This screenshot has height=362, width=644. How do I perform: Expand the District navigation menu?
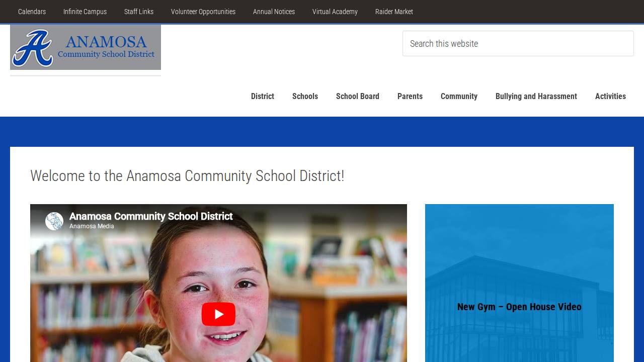[262, 96]
